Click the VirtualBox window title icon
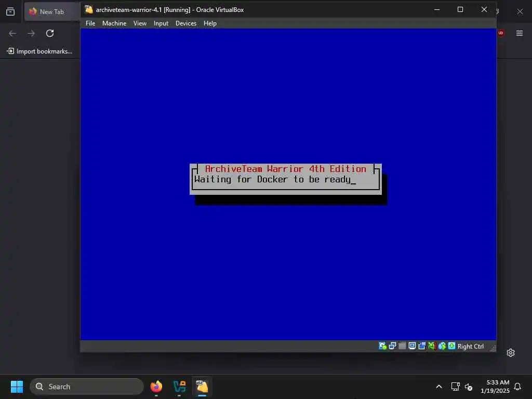Screen dimensions: 532x399 [89, 9]
